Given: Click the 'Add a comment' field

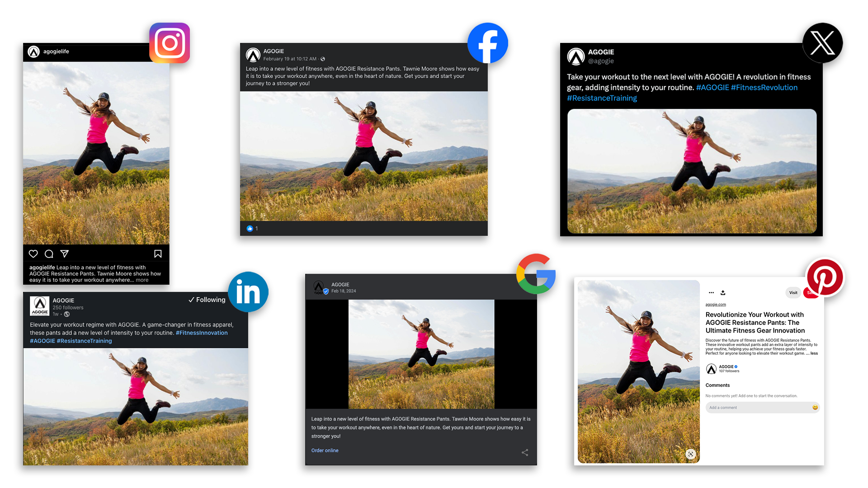Looking at the screenshot, I should tap(762, 408).
